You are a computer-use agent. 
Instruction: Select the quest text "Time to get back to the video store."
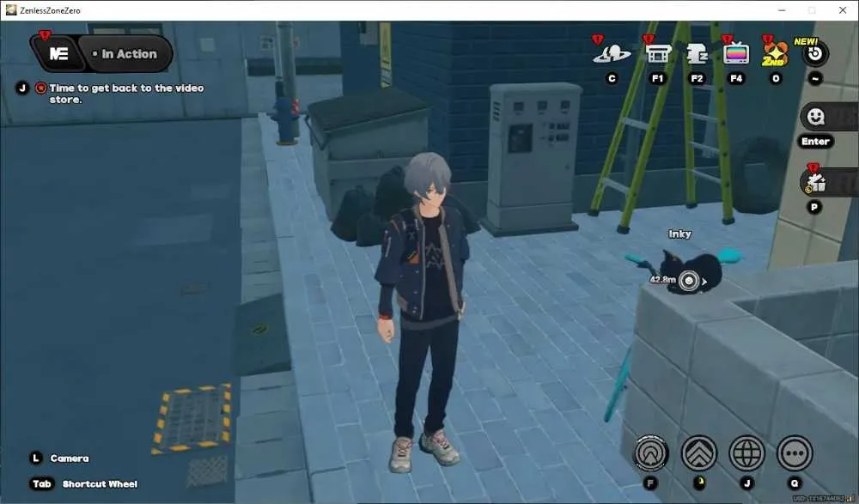(126, 94)
